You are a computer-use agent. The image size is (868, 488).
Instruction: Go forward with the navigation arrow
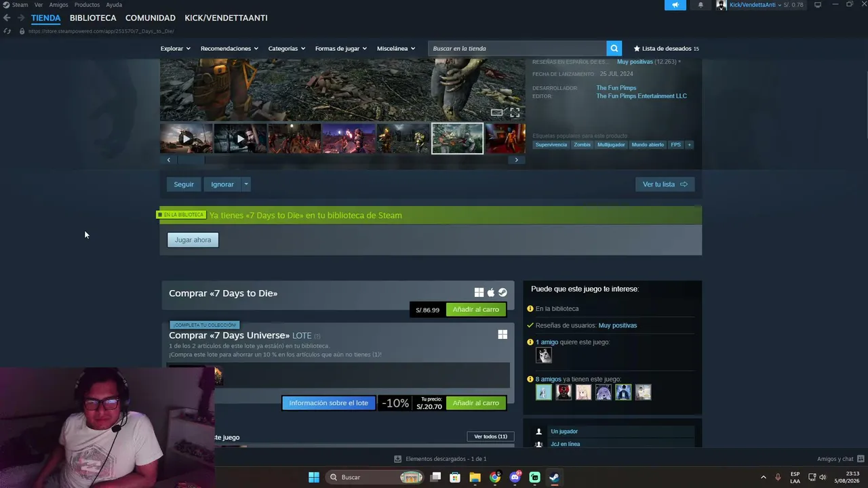click(21, 18)
